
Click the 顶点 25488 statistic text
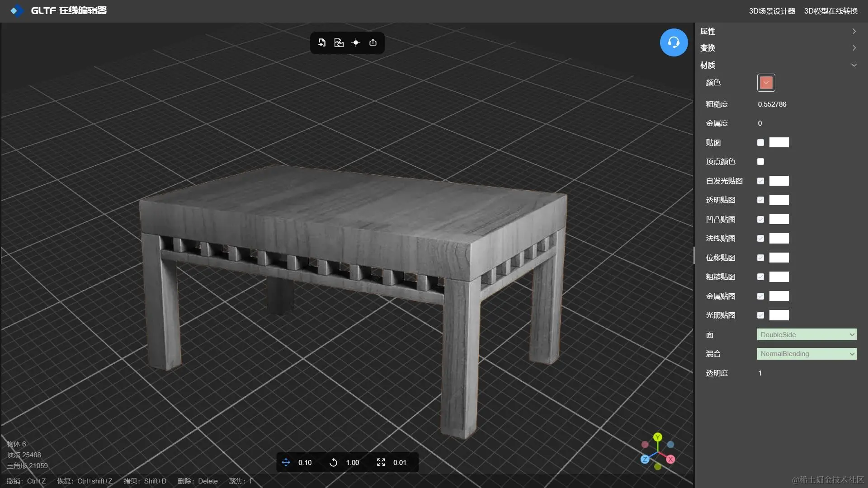click(x=24, y=455)
